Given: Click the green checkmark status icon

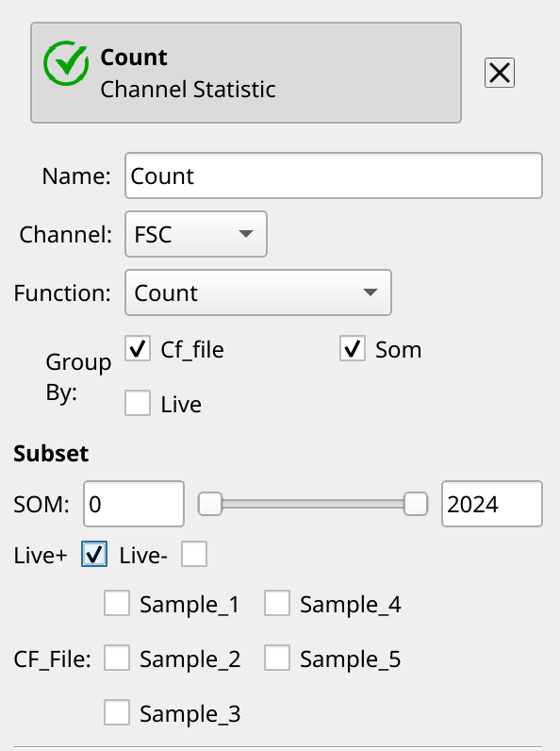Looking at the screenshot, I should click(x=66, y=63).
